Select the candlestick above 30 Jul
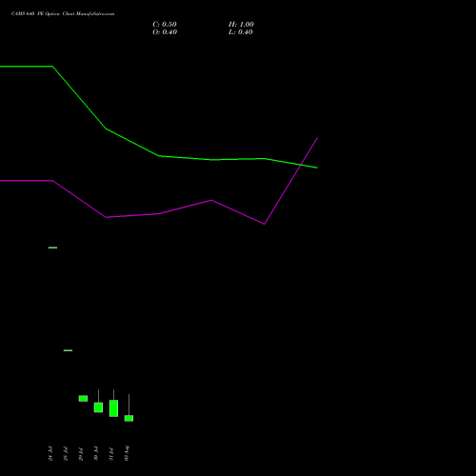476x476 pixels. click(98, 407)
